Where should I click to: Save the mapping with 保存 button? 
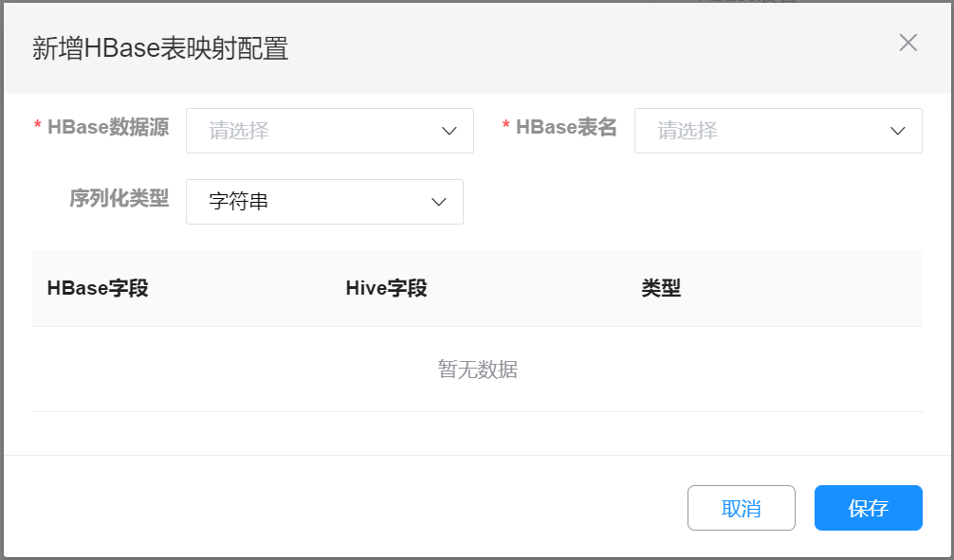coord(868,508)
